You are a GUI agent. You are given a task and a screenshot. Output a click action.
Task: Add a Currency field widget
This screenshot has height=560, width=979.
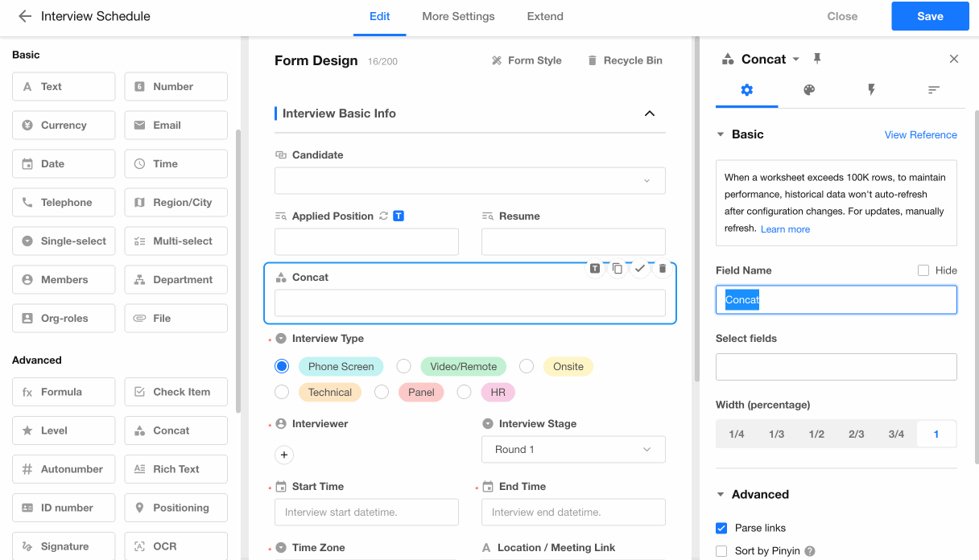coord(64,125)
